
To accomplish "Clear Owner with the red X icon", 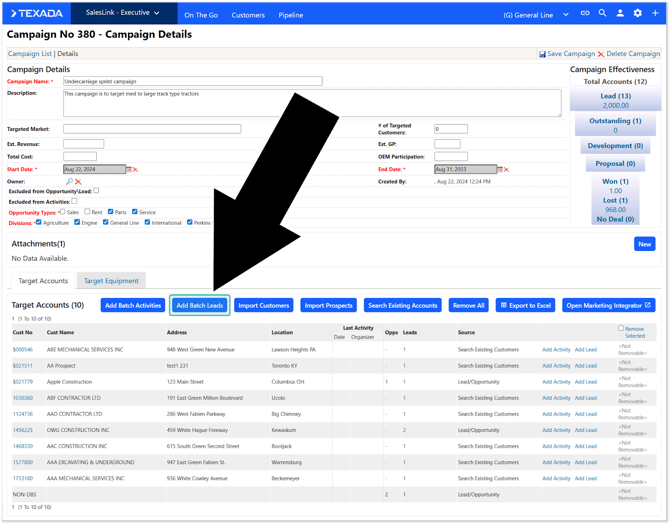I will [x=78, y=182].
